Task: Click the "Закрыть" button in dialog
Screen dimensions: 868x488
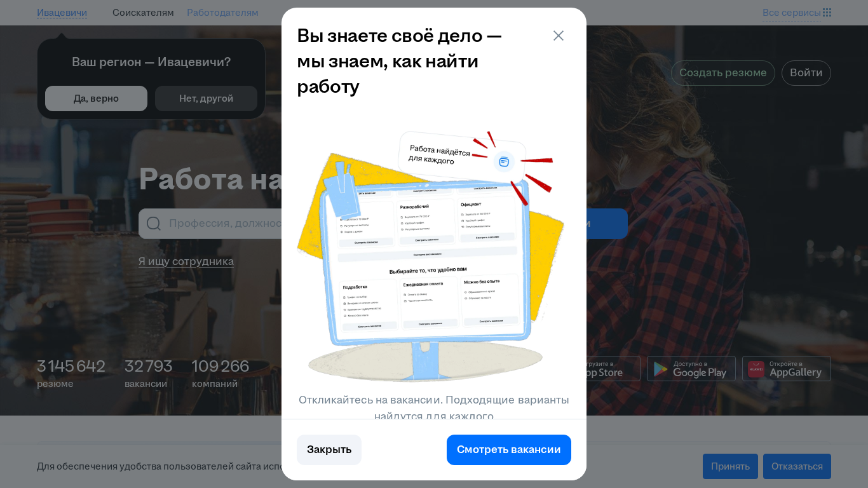Action: (329, 450)
